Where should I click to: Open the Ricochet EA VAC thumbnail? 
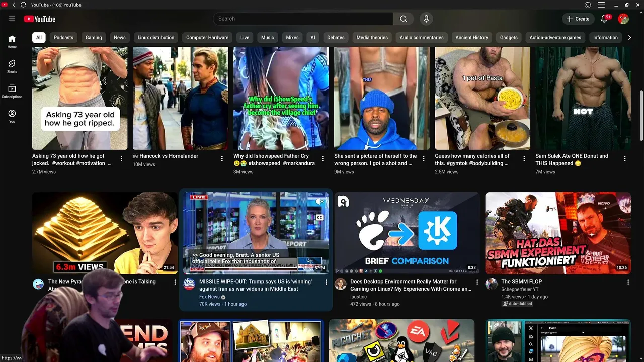tap(401, 340)
